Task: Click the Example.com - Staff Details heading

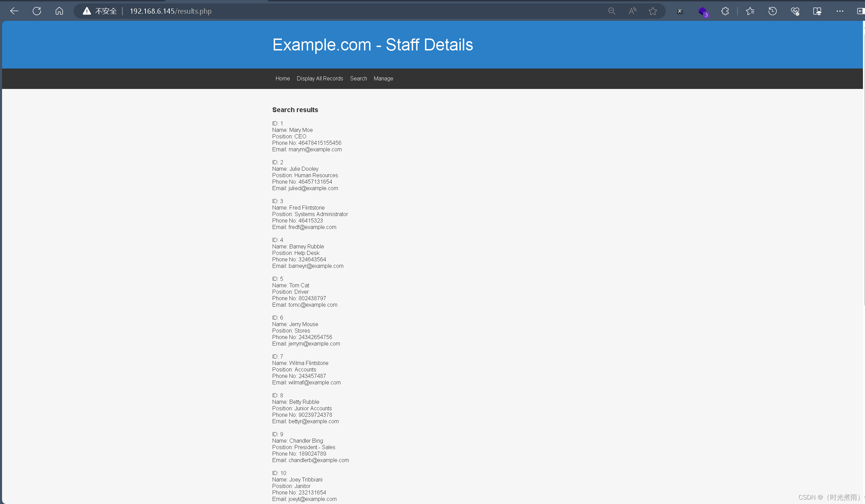Action: click(x=373, y=45)
